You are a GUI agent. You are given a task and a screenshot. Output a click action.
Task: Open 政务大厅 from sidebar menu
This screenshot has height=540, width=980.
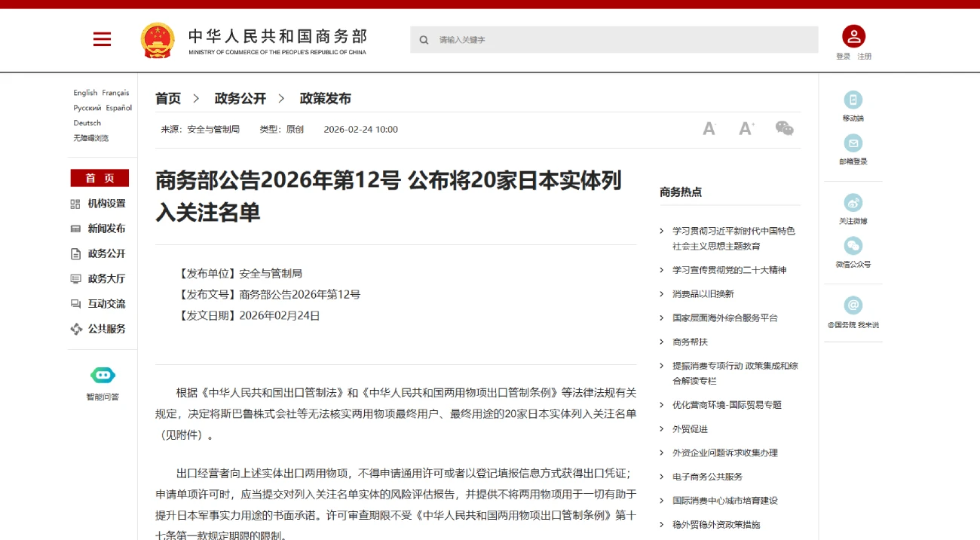coord(106,278)
